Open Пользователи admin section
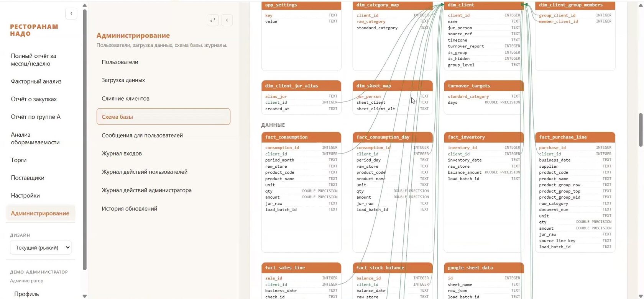Viewport: 644px width, 299px height. pyautogui.click(x=163, y=62)
